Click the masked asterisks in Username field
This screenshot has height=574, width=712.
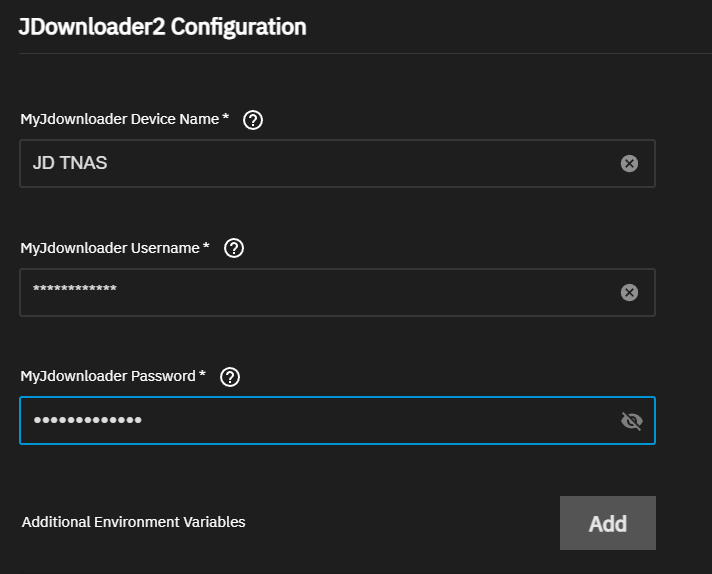(75, 290)
